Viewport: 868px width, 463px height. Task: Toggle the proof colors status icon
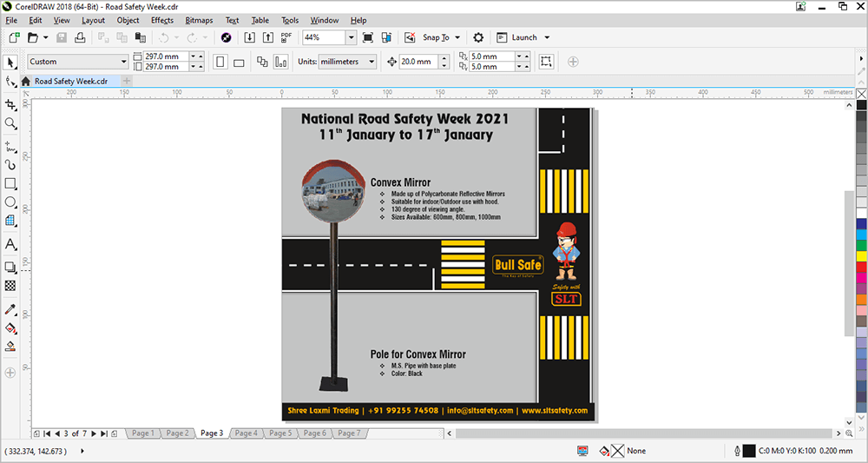[582, 451]
